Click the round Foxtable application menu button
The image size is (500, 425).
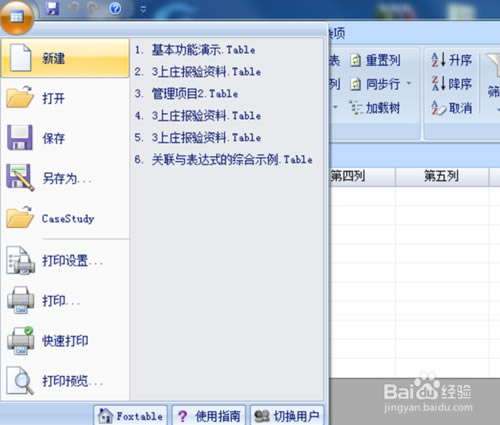click(17, 17)
